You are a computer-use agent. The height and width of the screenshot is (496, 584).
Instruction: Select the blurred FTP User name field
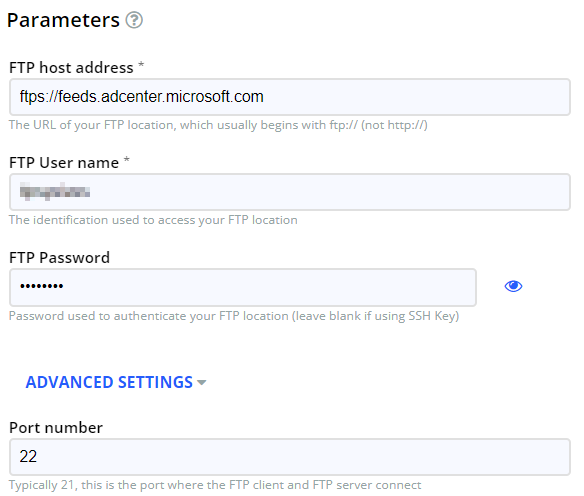pos(290,192)
